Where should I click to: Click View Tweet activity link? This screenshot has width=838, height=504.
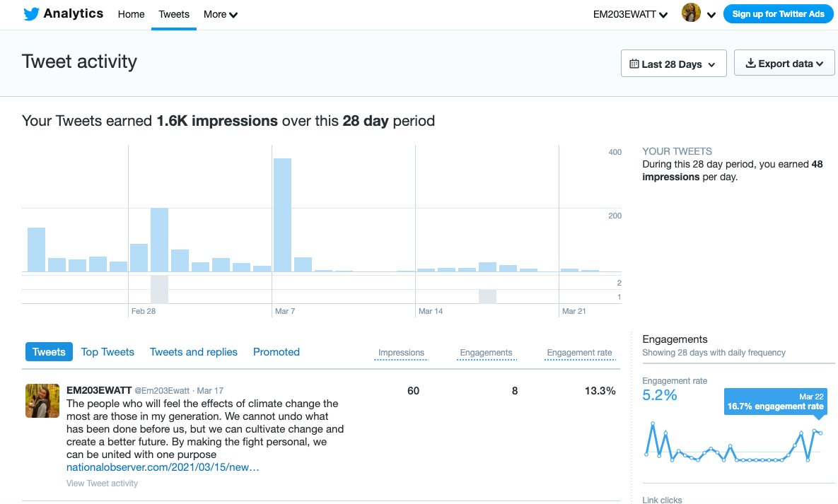102,484
